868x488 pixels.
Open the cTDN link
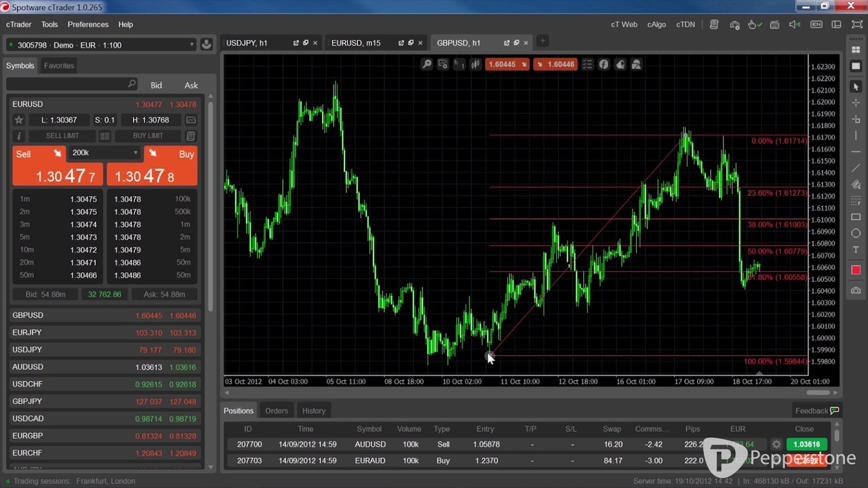[686, 24]
